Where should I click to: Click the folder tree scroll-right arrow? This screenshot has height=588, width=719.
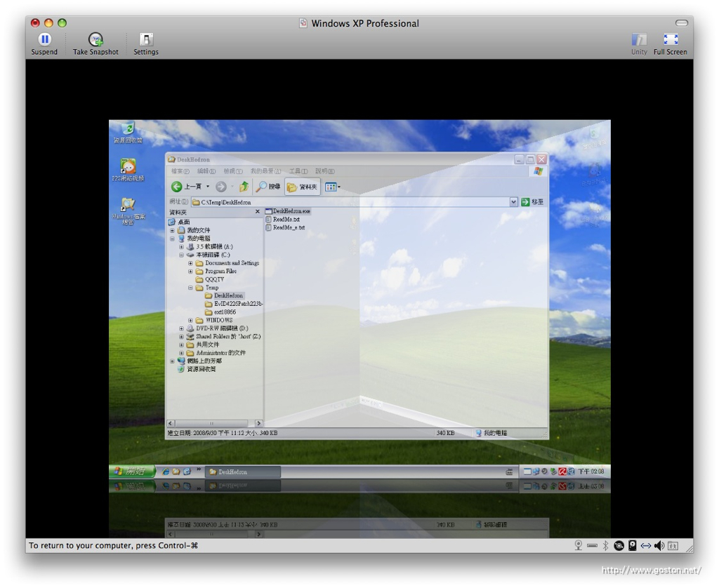258,424
